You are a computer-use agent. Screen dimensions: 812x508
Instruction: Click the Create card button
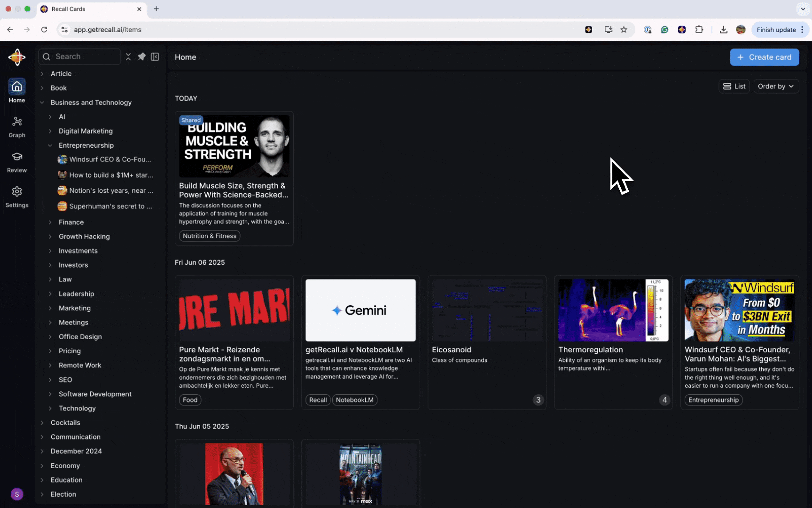pos(764,57)
